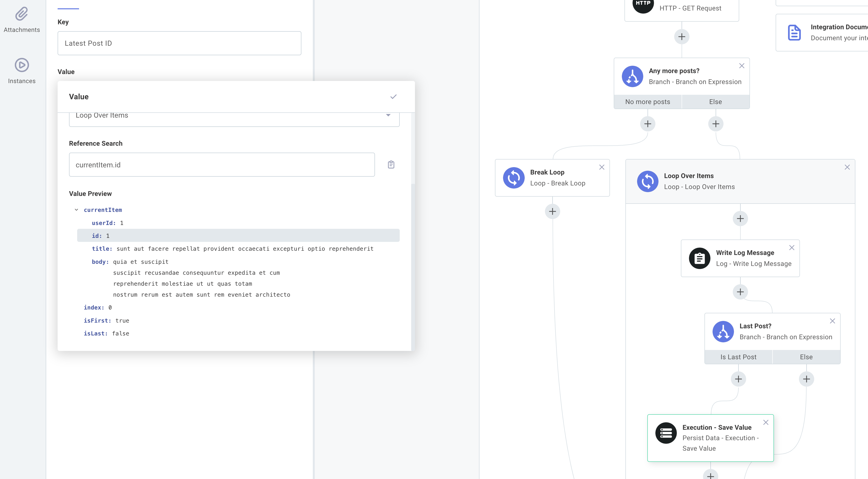Select the No more posts branch tab

[x=647, y=101]
